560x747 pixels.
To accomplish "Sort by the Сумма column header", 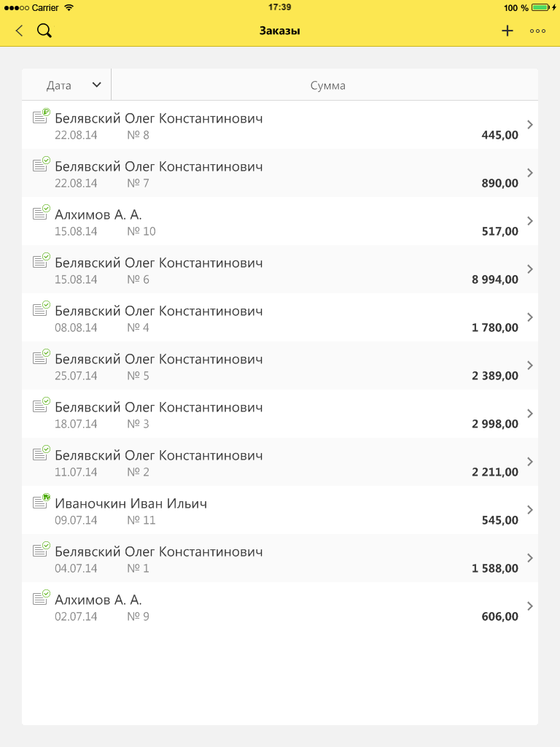I will tap(327, 85).
